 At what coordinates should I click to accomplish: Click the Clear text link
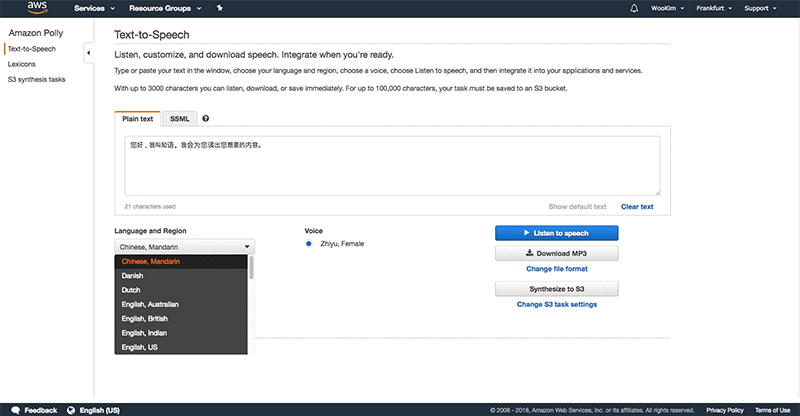click(637, 207)
